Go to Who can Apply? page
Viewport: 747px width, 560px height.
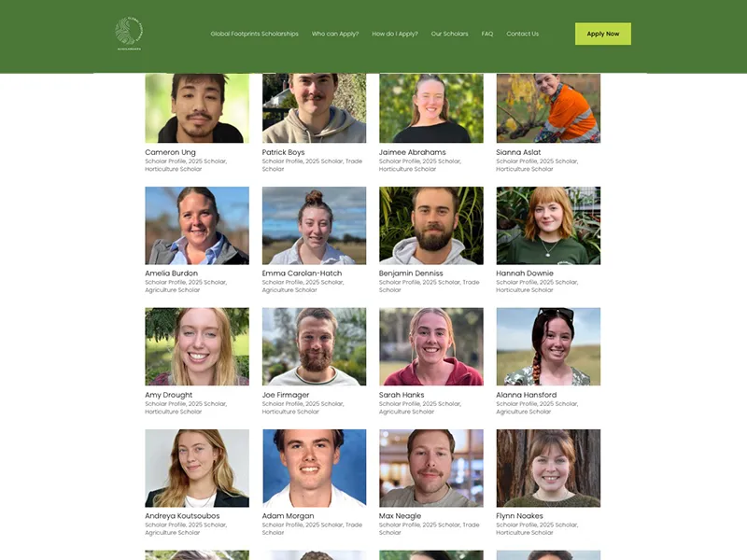pyautogui.click(x=335, y=34)
